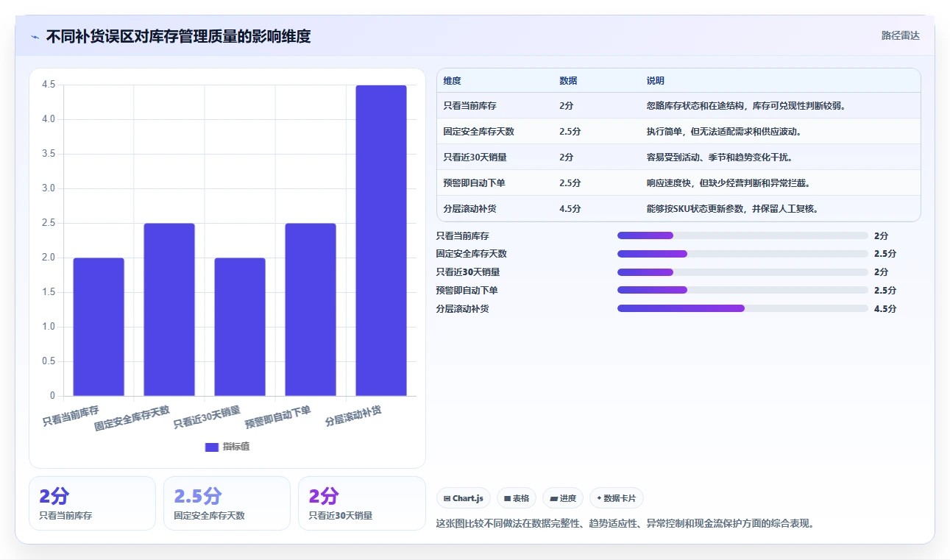The width and height of the screenshot is (950, 560).
Task: Click the description 执行简单，但无法适配需求和供应波动
Action: 723,132
